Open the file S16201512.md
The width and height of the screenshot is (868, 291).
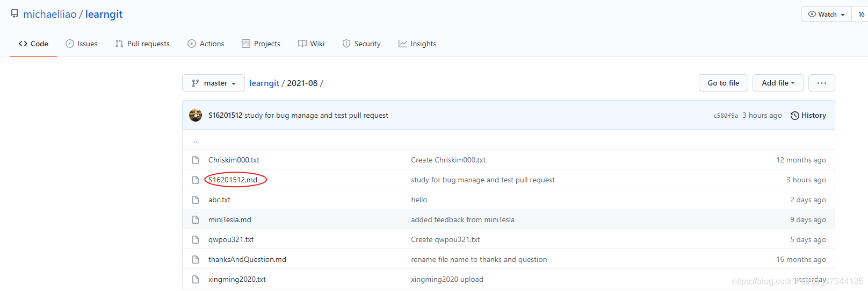(x=233, y=180)
